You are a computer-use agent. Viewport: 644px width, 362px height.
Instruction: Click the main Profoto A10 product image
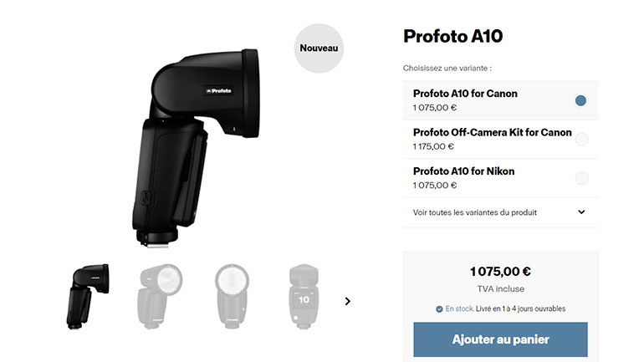(x=196, y=148)
